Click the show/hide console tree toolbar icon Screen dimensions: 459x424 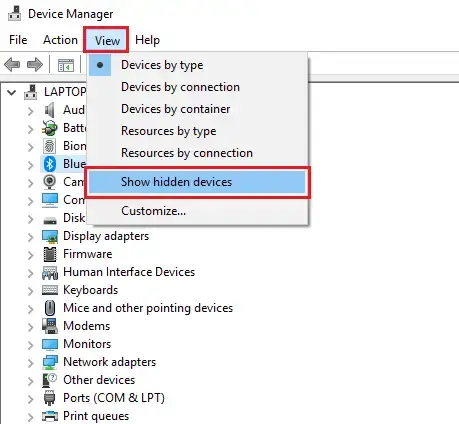(x=66, y=65)
